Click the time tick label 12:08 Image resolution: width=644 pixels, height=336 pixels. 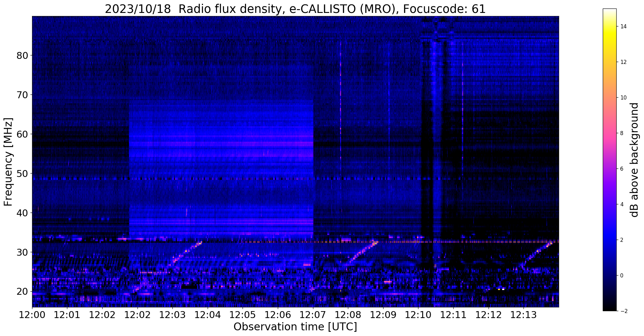click(348, 315)
